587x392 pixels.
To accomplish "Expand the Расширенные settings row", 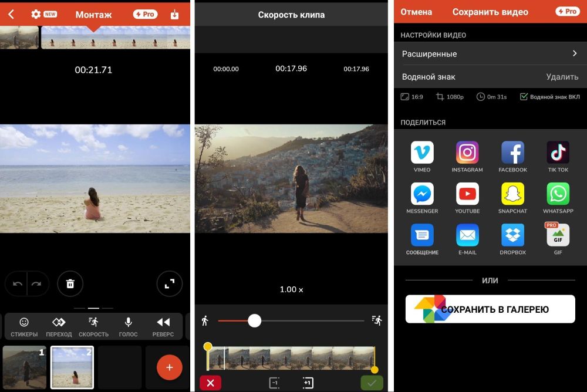I will click(489, 53).
